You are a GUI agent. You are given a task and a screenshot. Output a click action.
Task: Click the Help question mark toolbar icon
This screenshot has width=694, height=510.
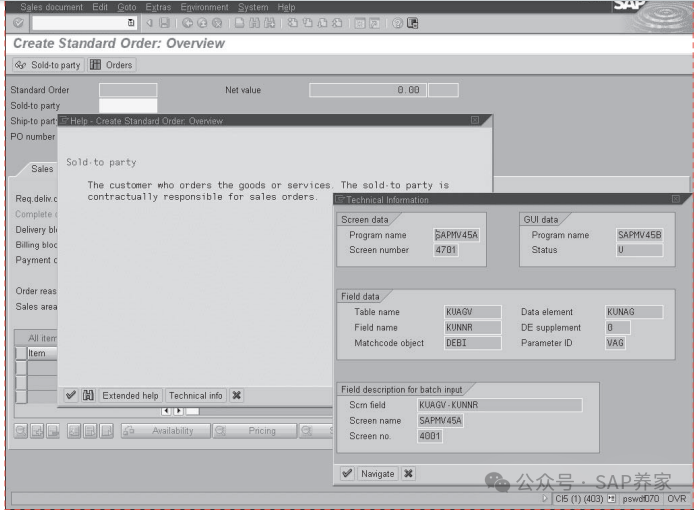pyautogui.click(x=397, y=23)
